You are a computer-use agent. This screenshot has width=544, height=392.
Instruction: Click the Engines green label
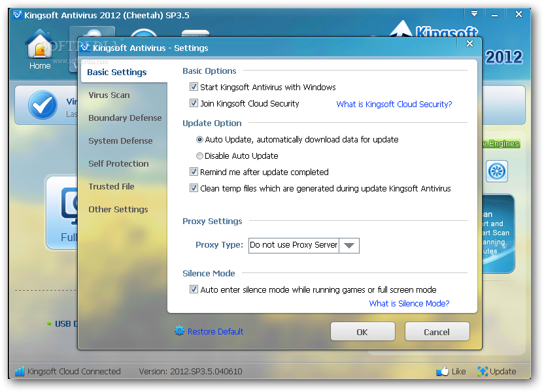pyautogui.click(x=501, y=144)
